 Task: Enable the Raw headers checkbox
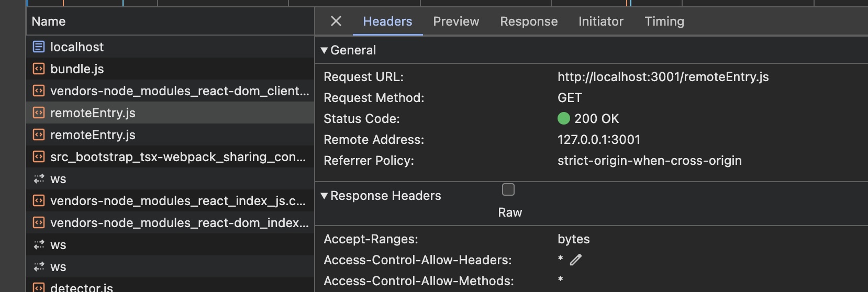click(x=508, y=189)
